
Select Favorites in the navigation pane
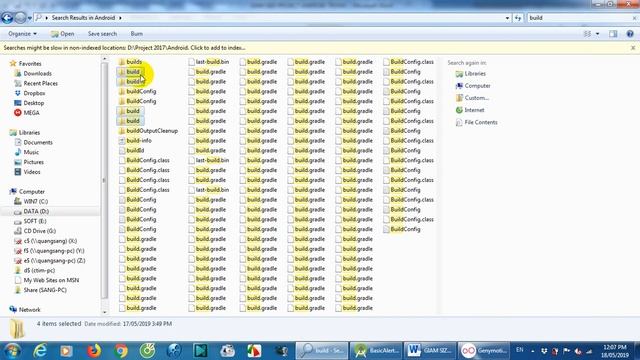30,64
